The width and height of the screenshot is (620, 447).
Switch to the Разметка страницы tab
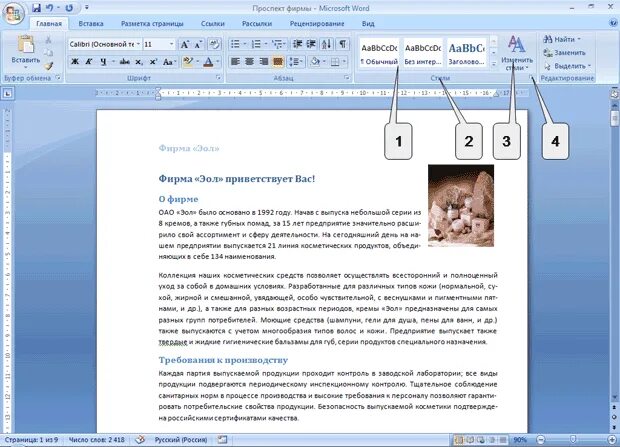[x=152, y=24]
